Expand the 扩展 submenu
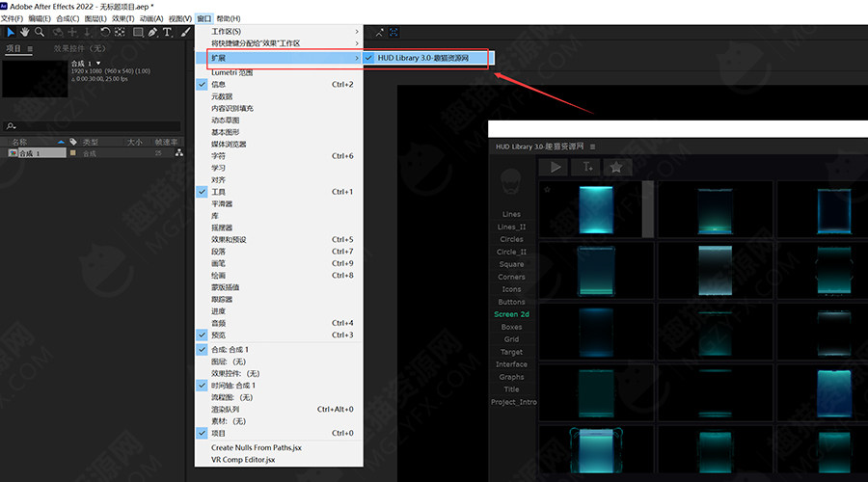The width and height of the screenshot is (868, 482). pyautogui.click(x=279, y=58)
